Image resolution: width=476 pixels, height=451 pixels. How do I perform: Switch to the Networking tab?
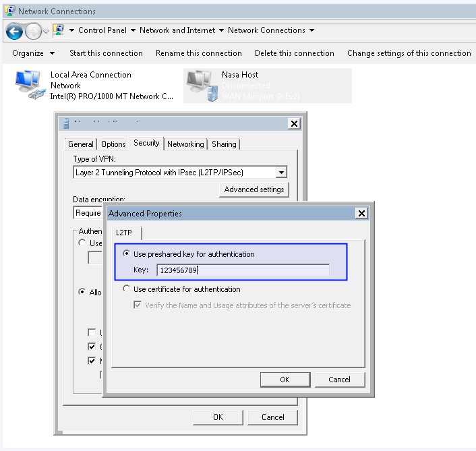coord(185,144)
